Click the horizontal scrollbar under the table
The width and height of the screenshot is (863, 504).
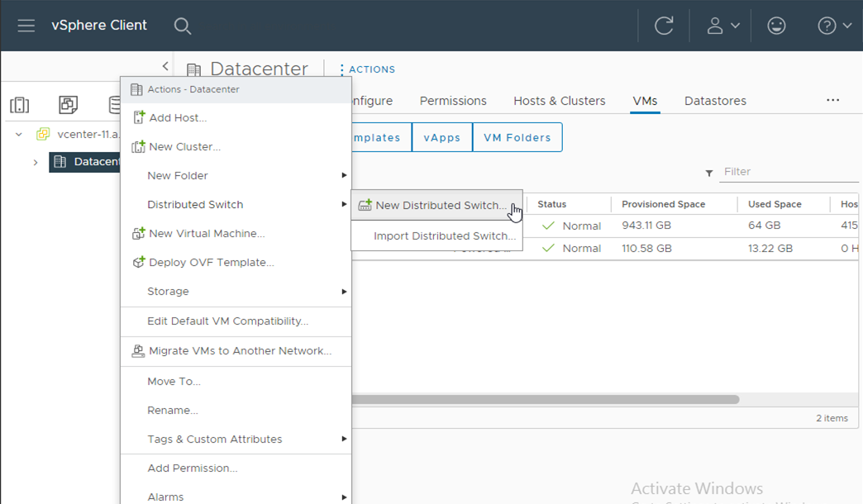(x=546, y=399)
